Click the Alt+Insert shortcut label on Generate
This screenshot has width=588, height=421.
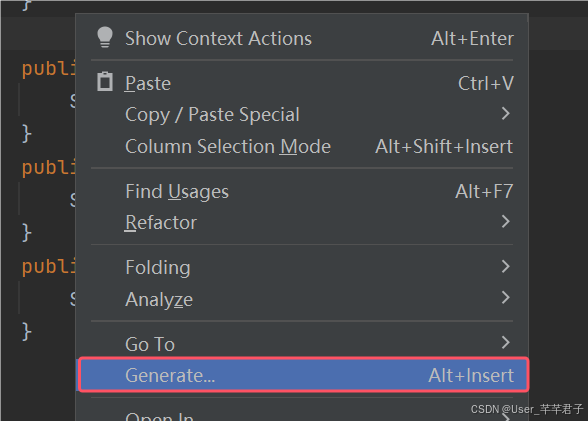point(471,375)
